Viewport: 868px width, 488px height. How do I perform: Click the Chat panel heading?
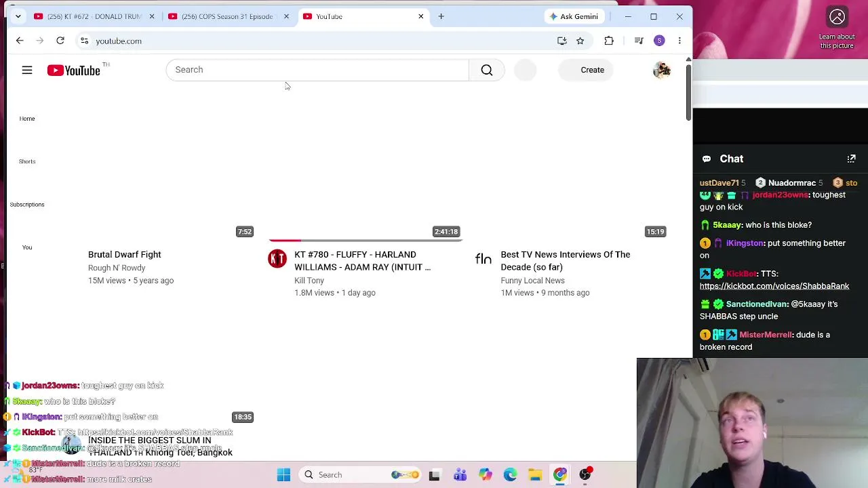pos(731,159)
